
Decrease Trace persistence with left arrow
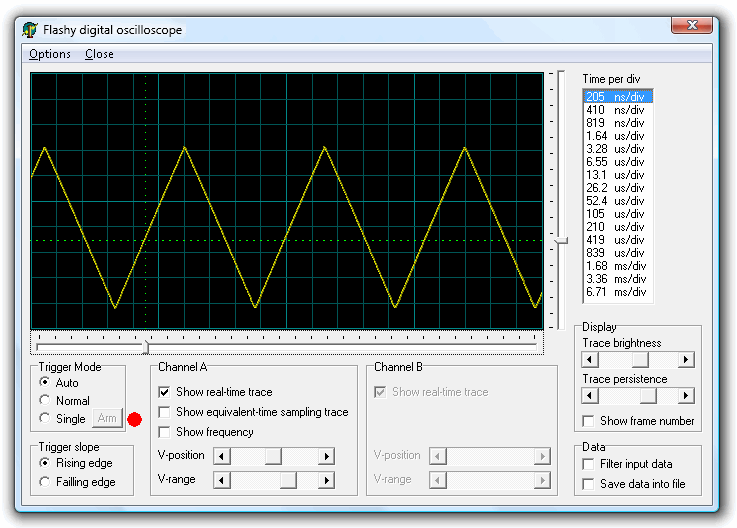(x=590, y=395)
